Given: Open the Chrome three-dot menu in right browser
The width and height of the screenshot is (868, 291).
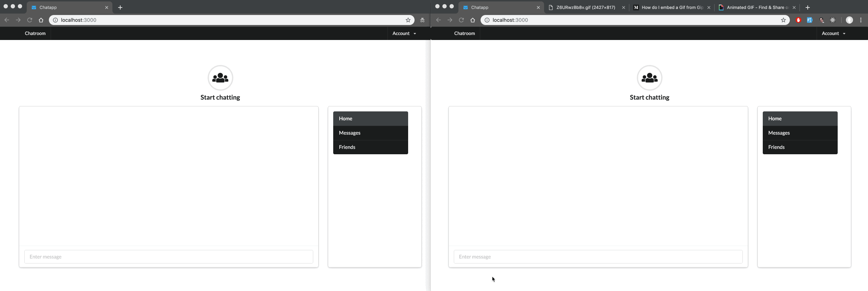Looking at the screenshot, I should tap(861, 20).
